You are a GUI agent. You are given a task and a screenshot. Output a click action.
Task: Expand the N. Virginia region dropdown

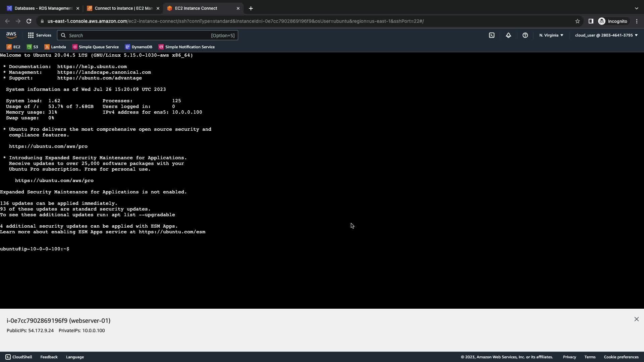click(x=551, y=35)
